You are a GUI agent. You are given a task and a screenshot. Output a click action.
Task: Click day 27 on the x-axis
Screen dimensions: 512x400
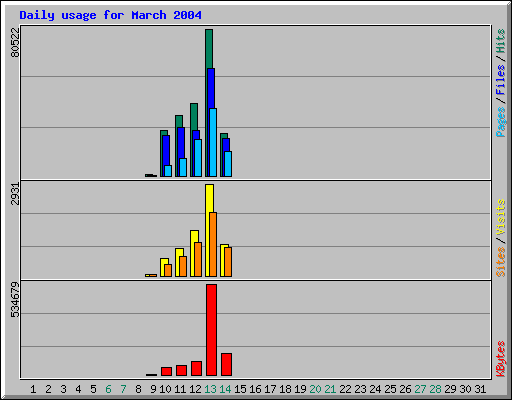[x=420, y=389]
